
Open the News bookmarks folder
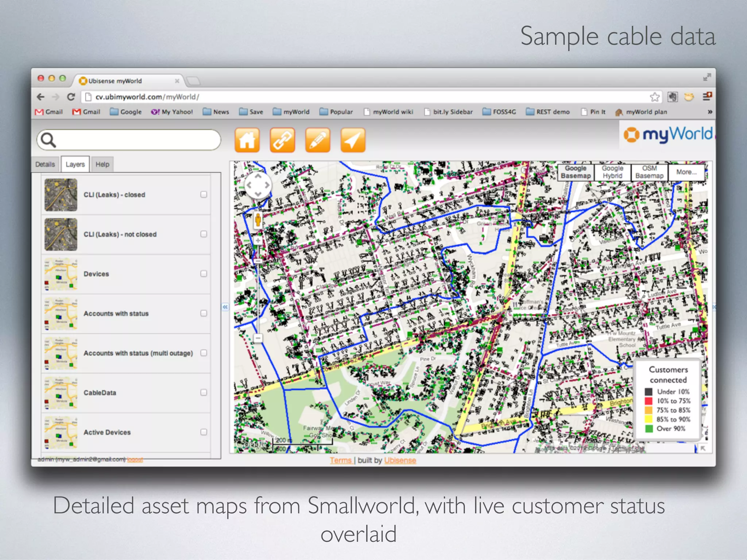216,112
